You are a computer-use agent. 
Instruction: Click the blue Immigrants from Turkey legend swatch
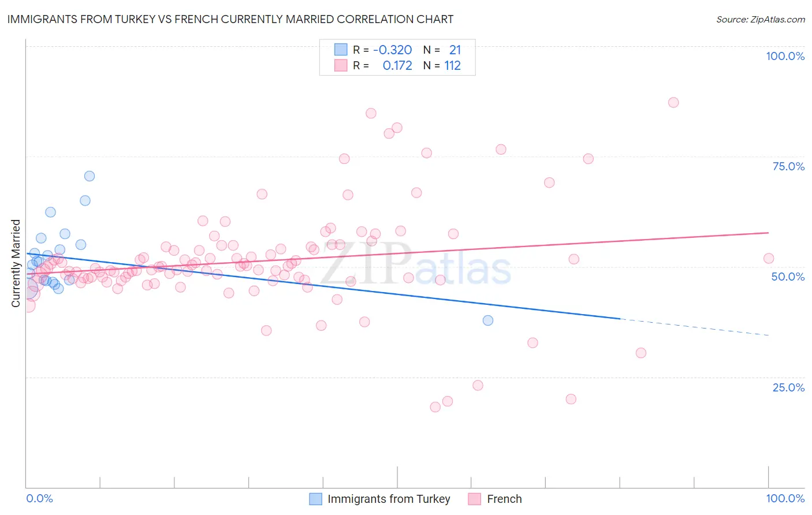315,499
